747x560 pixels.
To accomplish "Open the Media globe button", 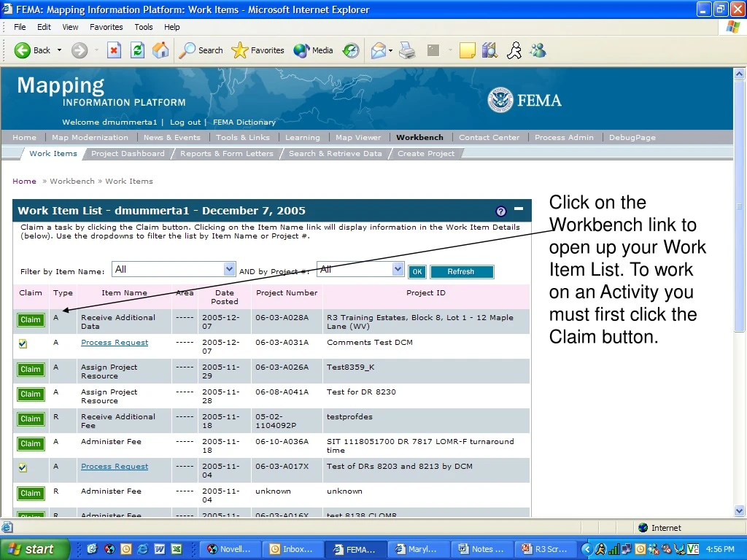I will click(x=301, y=50).
